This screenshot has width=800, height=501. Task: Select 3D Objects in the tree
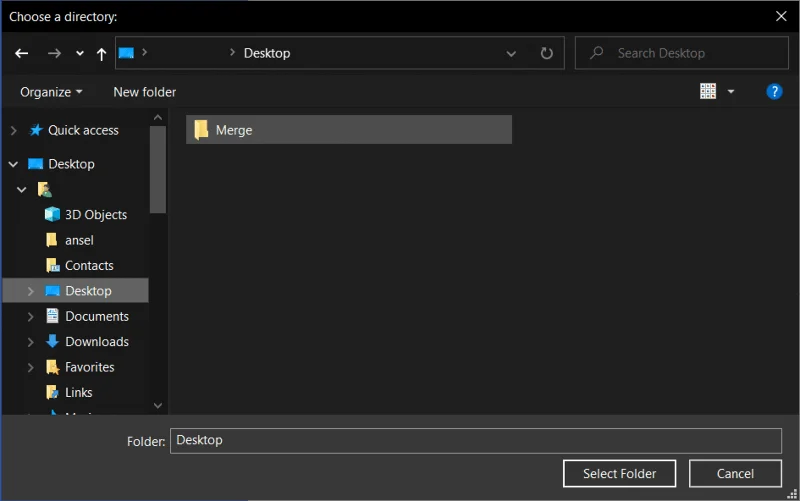[96, 215]
